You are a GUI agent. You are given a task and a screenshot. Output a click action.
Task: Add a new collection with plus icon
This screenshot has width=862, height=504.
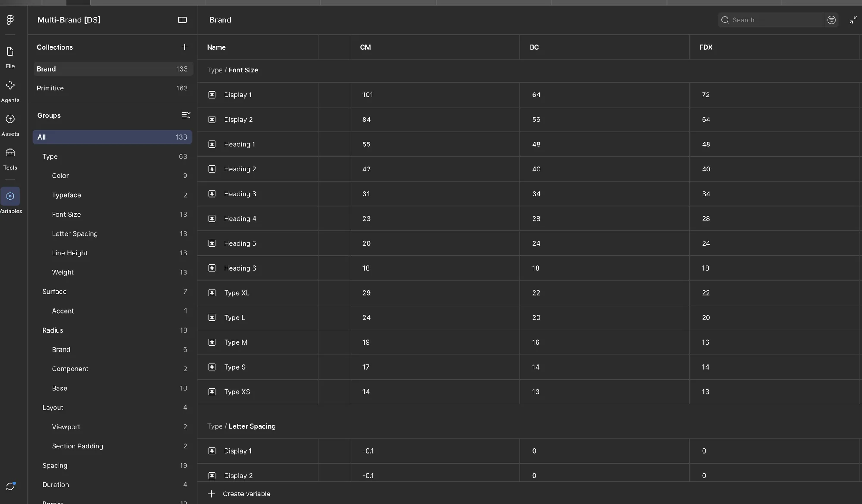tap(184, 47)
